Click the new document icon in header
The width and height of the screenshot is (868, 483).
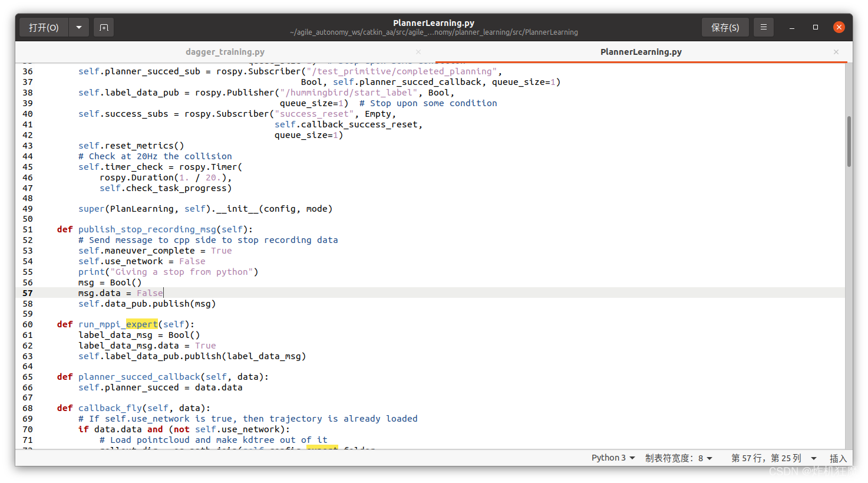(104, 27)
